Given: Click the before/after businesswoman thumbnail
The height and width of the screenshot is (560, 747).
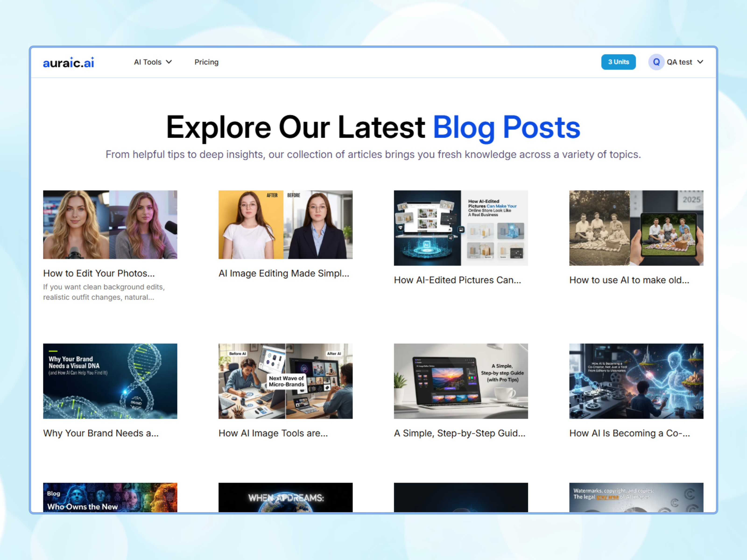Looking at the screenshot, I should (x=285, y=224).
